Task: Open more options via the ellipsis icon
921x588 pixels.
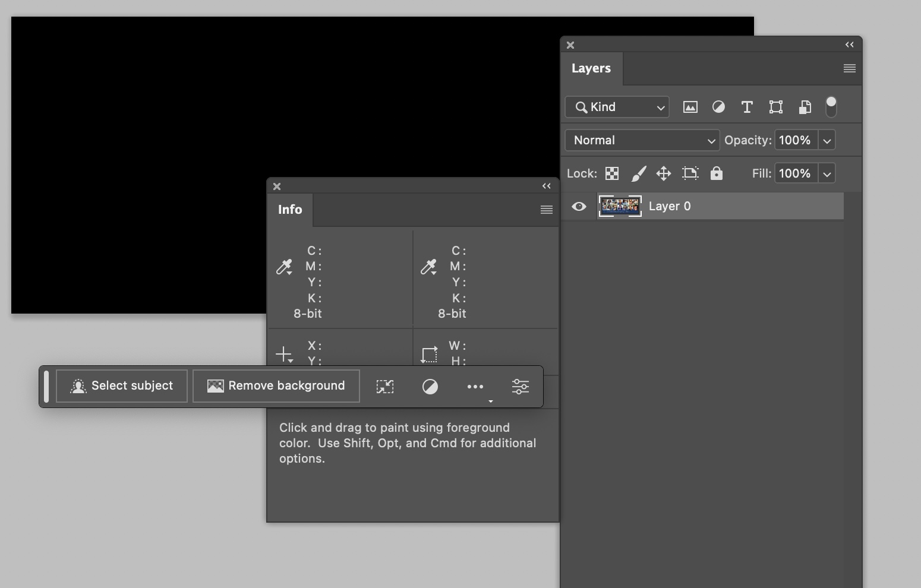Action: pyautogui.click(x=475, y=386)
